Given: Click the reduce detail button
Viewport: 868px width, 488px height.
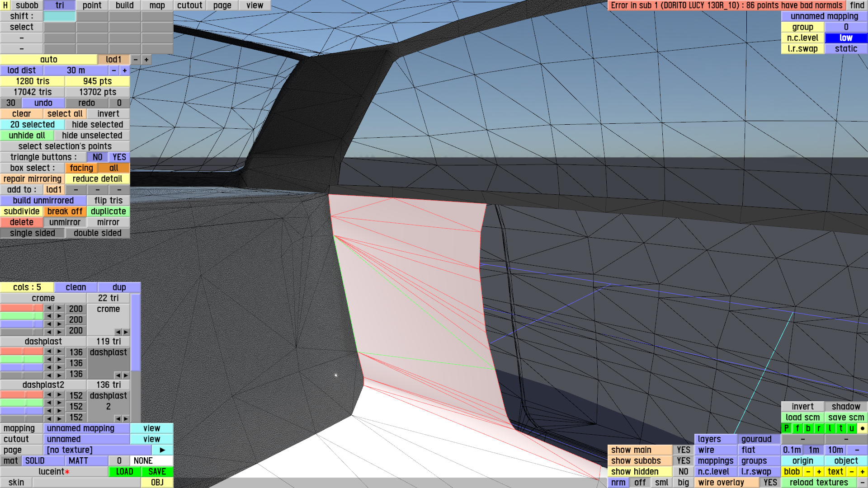Looking at the screenshot, I should (x=97, y=179).
